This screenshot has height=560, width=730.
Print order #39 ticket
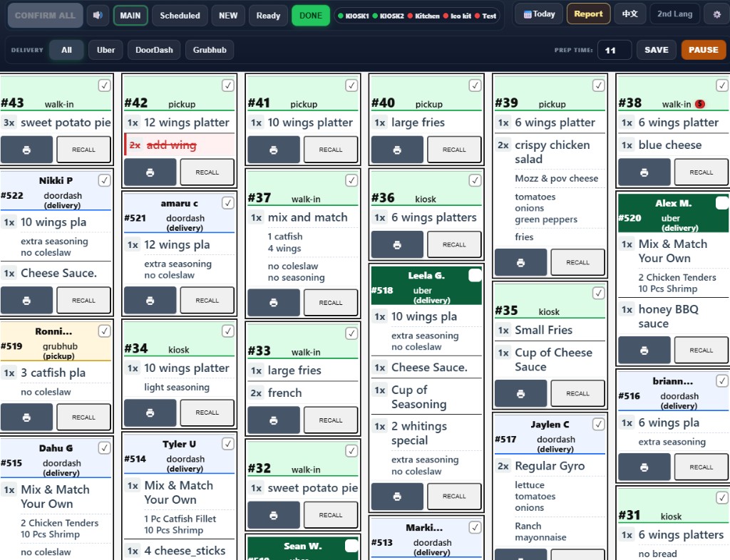pos(520,263)
